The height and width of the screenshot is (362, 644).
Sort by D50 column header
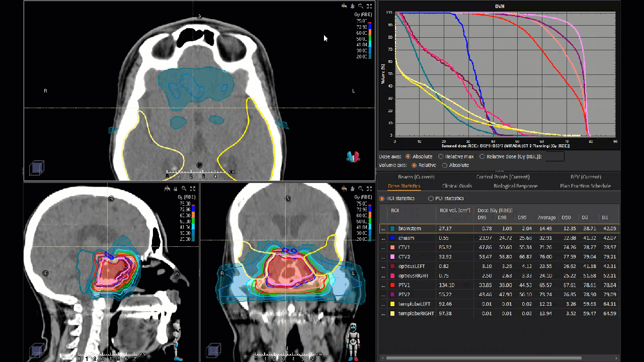(568, 218)
